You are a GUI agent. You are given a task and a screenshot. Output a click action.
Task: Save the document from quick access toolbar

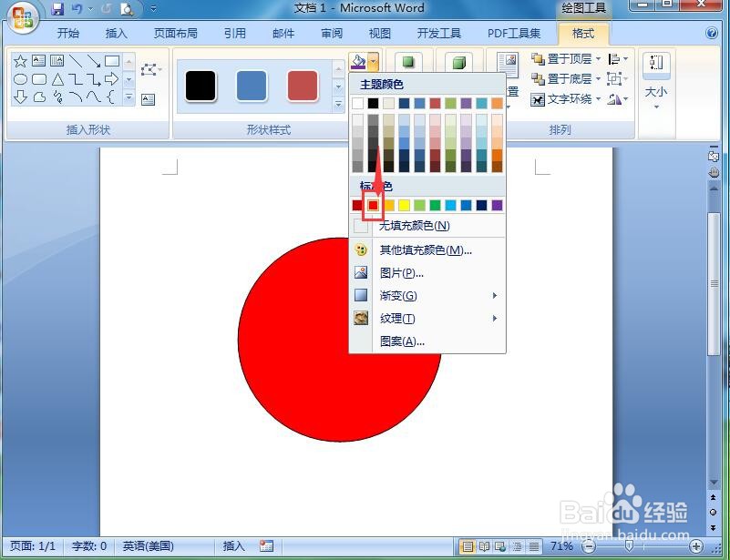coord(57,9)
